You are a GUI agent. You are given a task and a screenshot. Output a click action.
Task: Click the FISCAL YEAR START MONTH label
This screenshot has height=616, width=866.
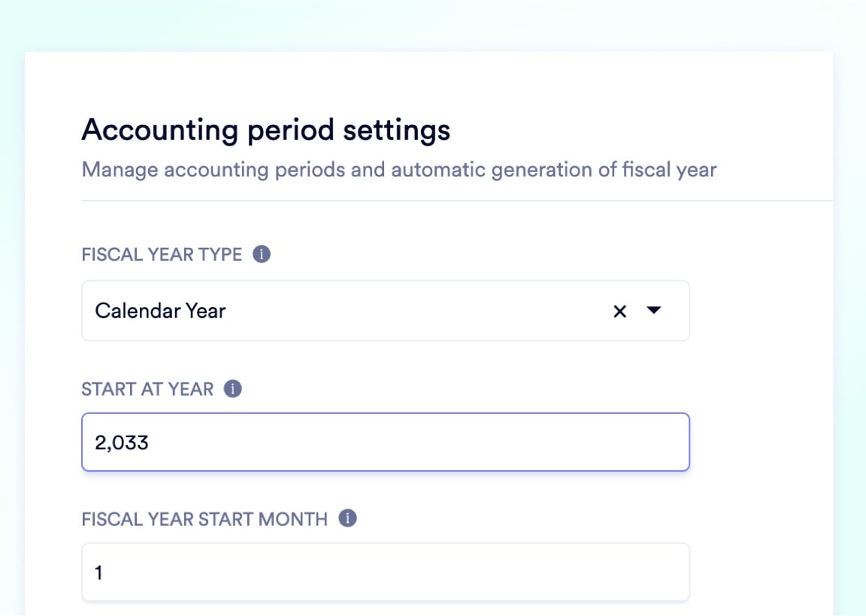coord(204,519)
